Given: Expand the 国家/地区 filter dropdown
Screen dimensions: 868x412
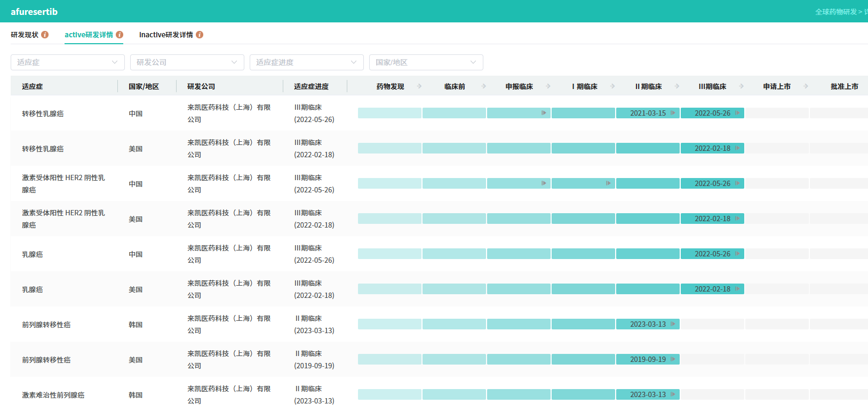Looking at the screenshot, I should click(x=426, y=62).
